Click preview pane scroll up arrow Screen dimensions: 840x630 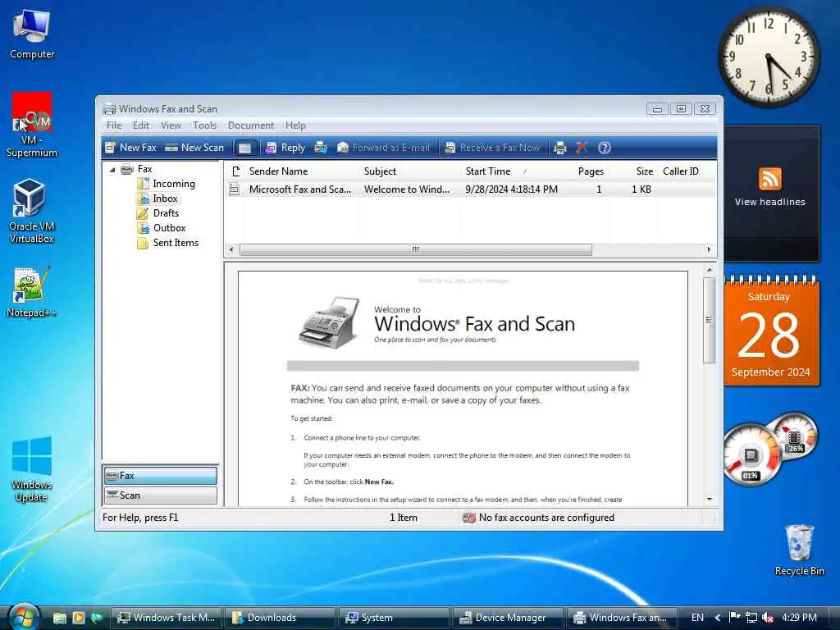[x=710, y=269]
